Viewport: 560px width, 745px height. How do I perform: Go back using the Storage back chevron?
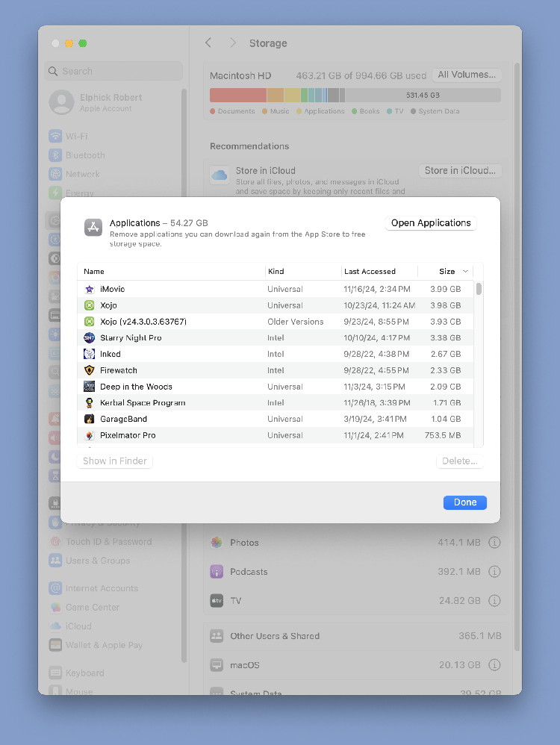[x=208, y=43]
